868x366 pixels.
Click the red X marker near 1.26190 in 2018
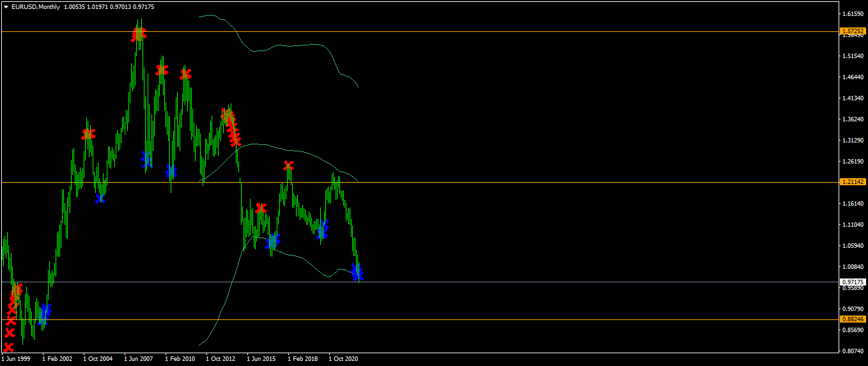tap(289, 165)
